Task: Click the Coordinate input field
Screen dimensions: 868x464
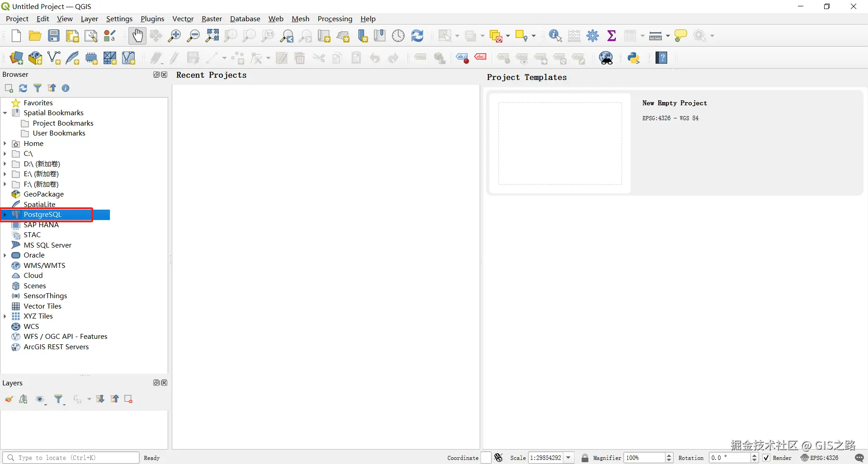Action: coord(486,458)
